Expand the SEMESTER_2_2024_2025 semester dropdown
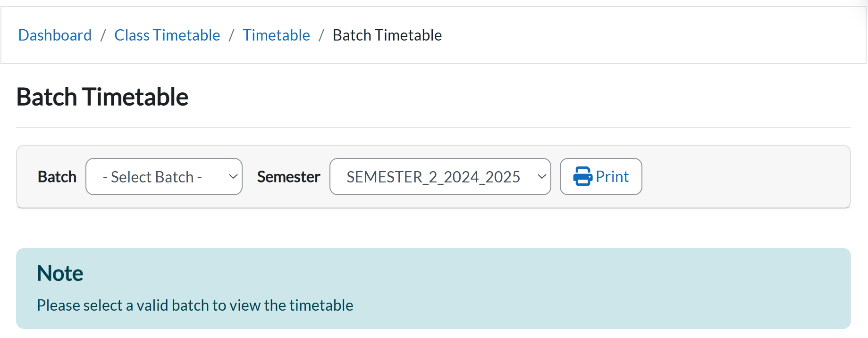868x338 pixels. [x=439, y=177]
